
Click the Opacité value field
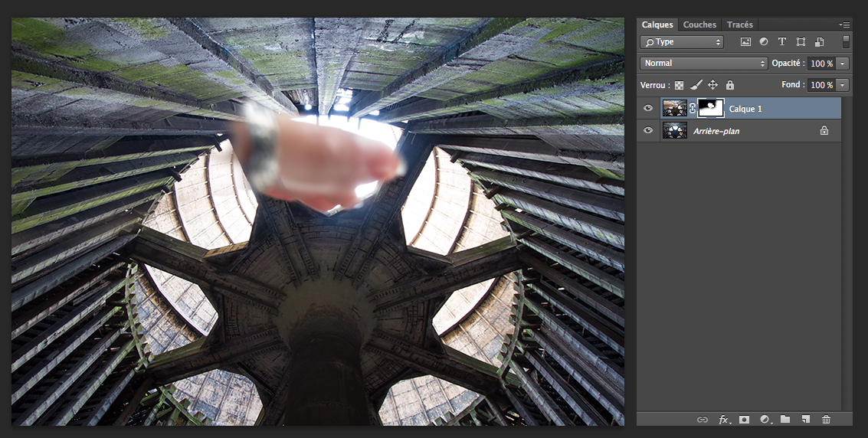(x=821, y=64)
